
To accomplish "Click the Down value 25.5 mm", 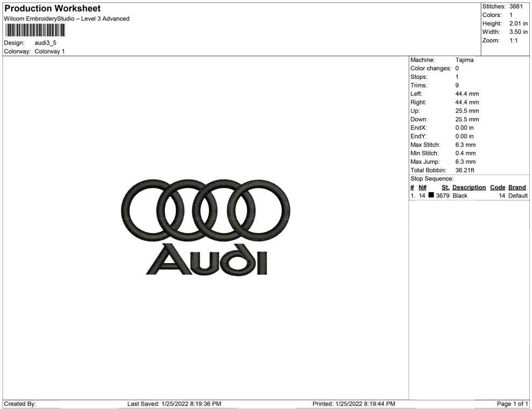I will (x=467, y=119).
